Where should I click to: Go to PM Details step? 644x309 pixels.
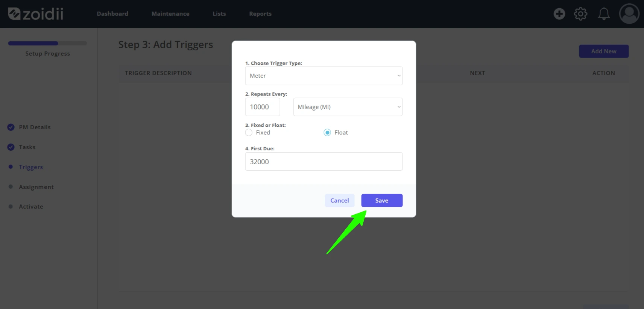tap(35, 127)
